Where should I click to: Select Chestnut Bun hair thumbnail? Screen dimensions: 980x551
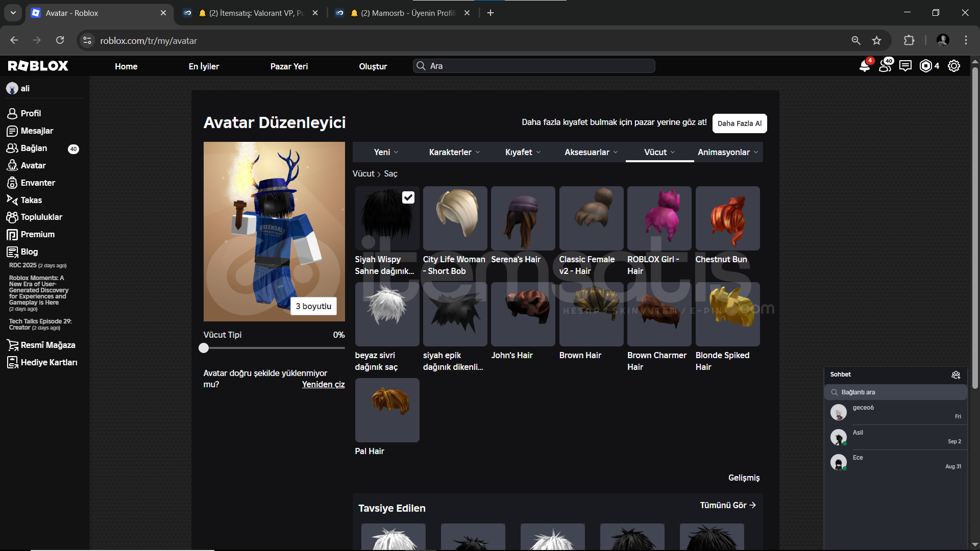coord(728,218)
